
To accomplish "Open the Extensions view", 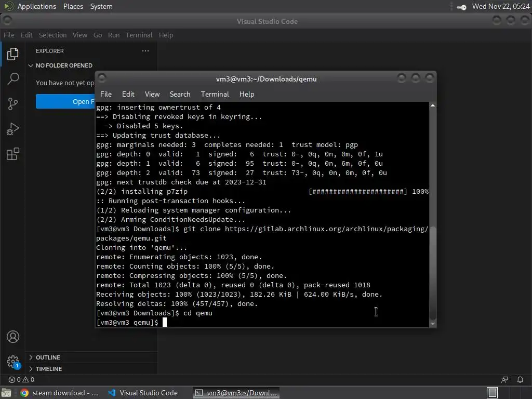I will [x=12, y=154].
